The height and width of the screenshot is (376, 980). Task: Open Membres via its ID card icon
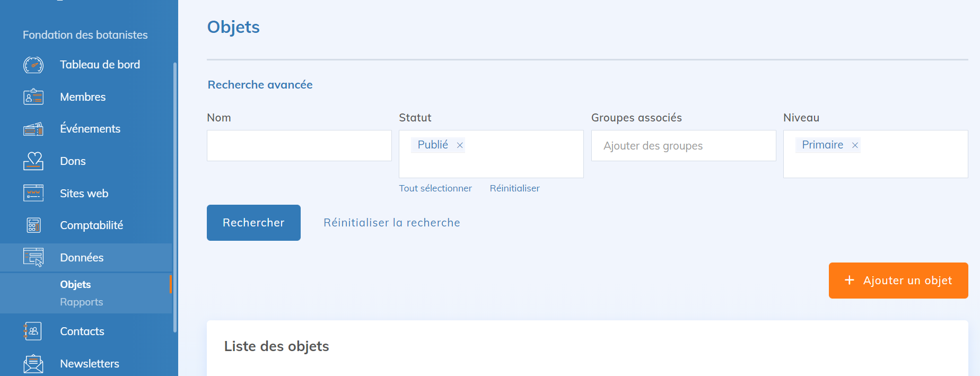(33, 97)
